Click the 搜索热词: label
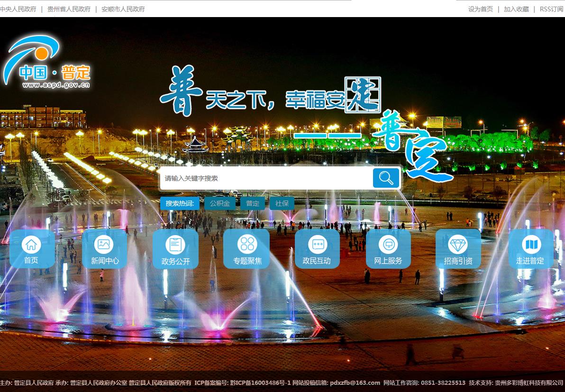This screenshot has width=565, height=392. click(180, 203)
